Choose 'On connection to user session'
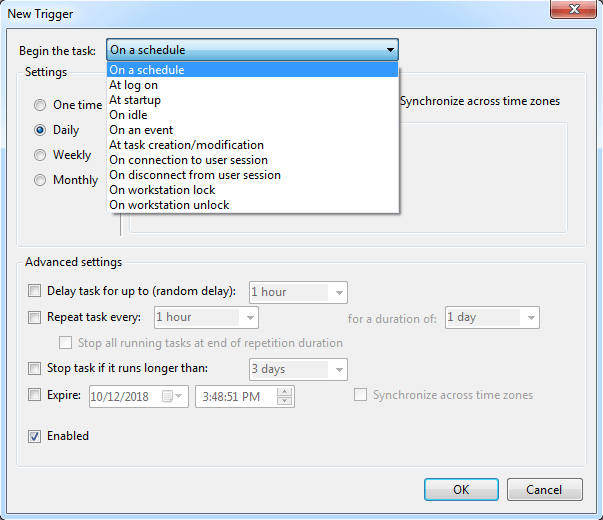 tap(252, 160)
